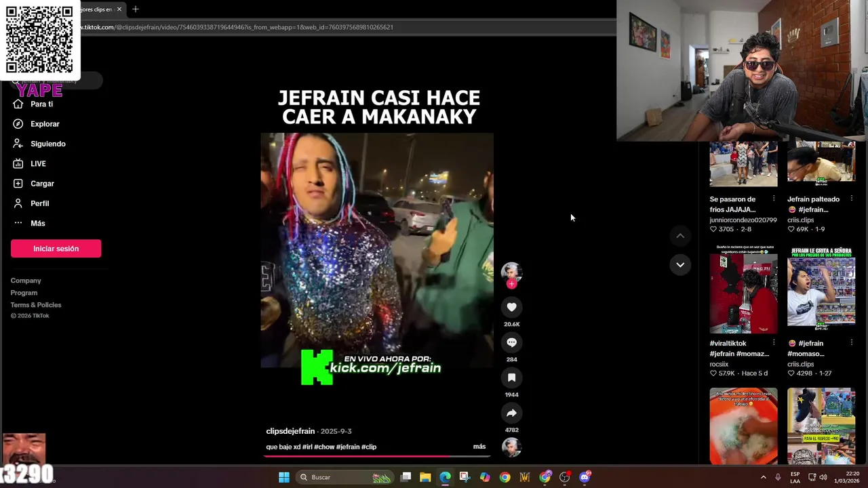Screen dimensions: 868x488
Task: Click the #chow hashtag in caption
Action: [x=324, y=447]
